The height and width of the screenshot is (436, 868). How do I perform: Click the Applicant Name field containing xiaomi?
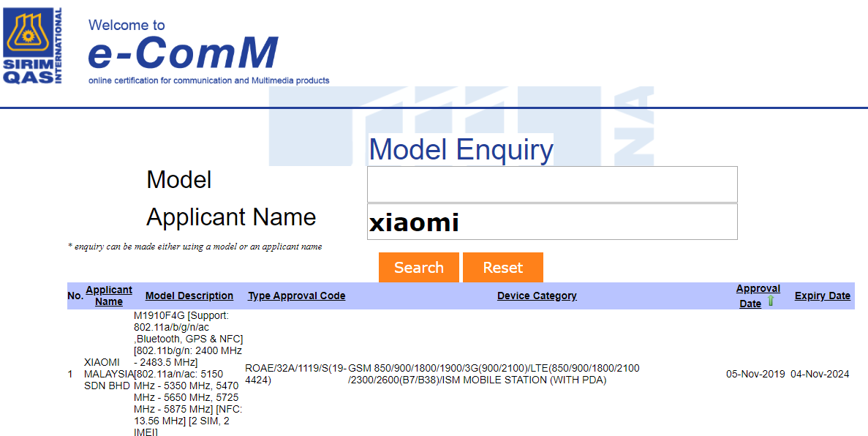(551, 222)
